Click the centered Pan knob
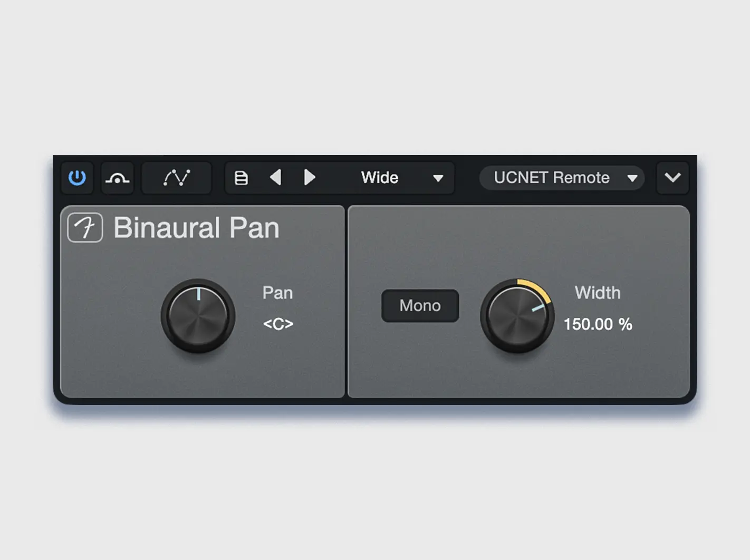Image resolution: width=750 pixels, height=560 pixels. [x=197, y=316]
